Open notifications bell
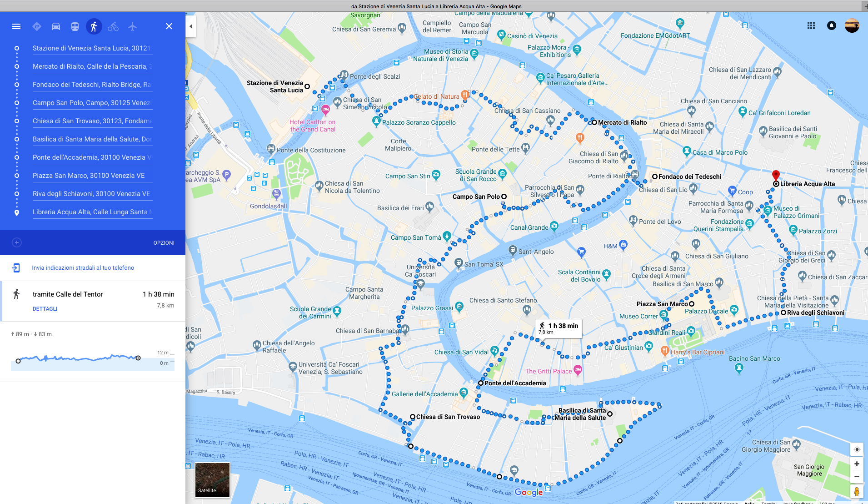This screenshot has height=504, width=868. tap(832, 25)
